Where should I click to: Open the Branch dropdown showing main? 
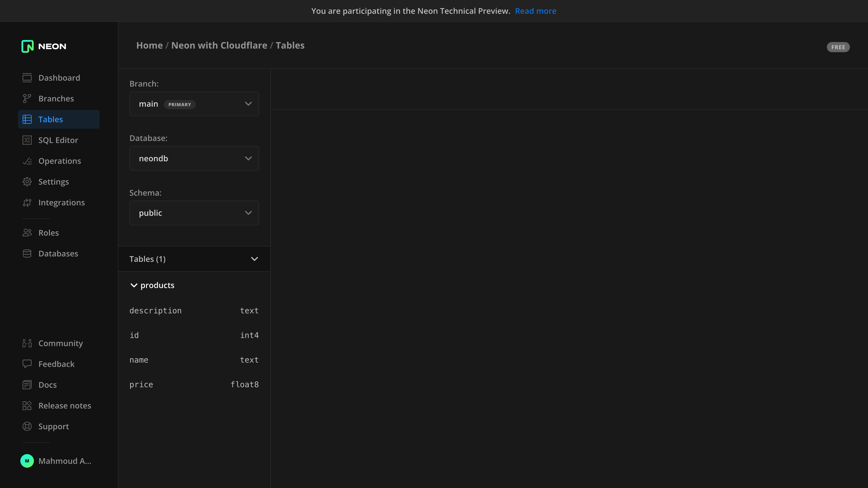click(x=194, y=104)
